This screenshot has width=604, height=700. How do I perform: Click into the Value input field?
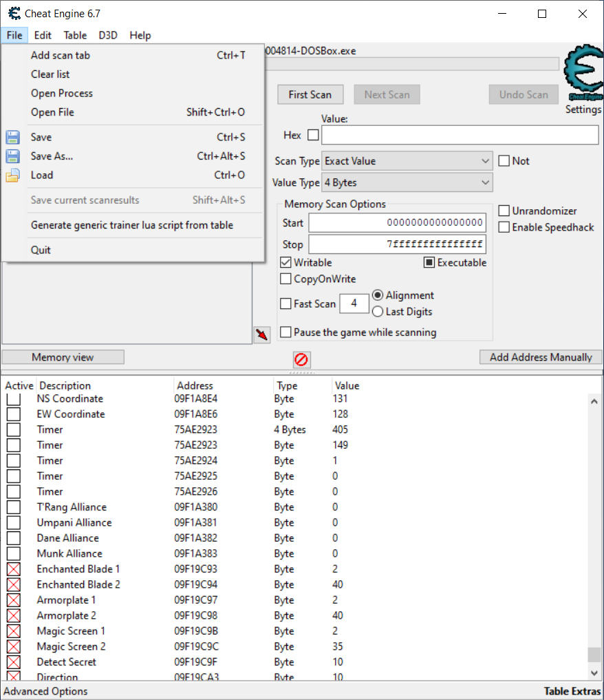pos(460,136)
